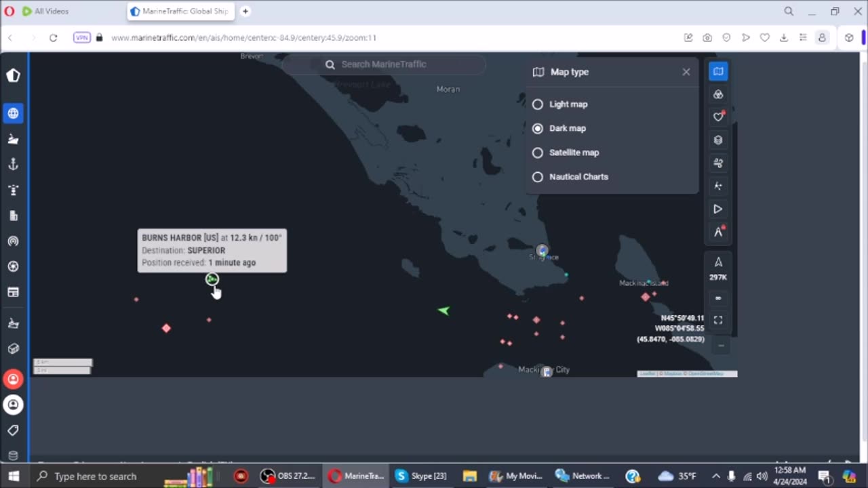This screenshot has height=488, width=868.
Task: Bookmark page with heart icon in address bar
Action: 765,38
